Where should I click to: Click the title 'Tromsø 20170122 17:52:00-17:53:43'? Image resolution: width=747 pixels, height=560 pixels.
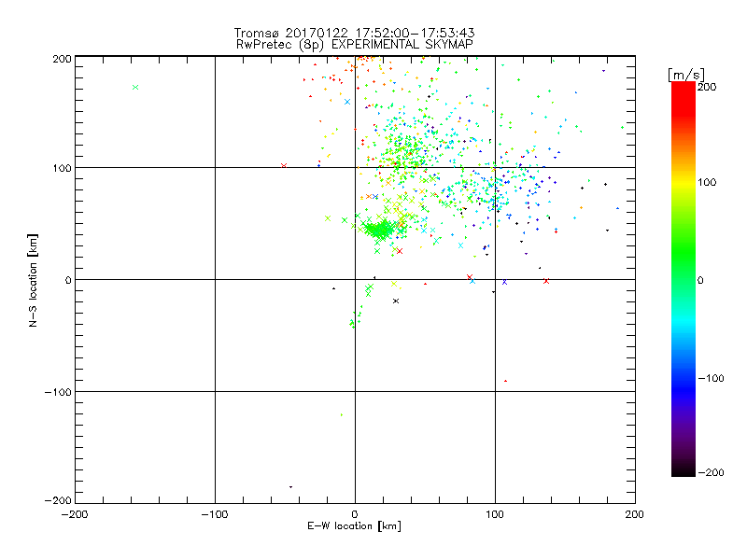(354, 33)
